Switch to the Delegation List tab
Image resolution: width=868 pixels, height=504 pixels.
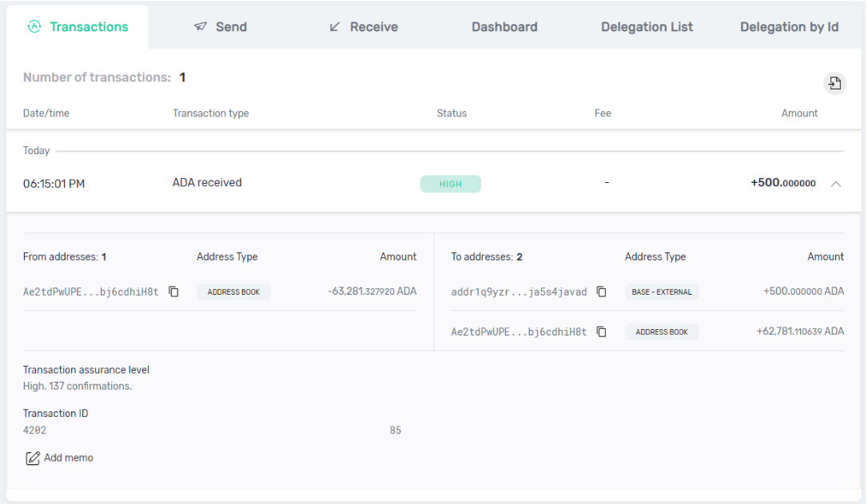[647, 27]
